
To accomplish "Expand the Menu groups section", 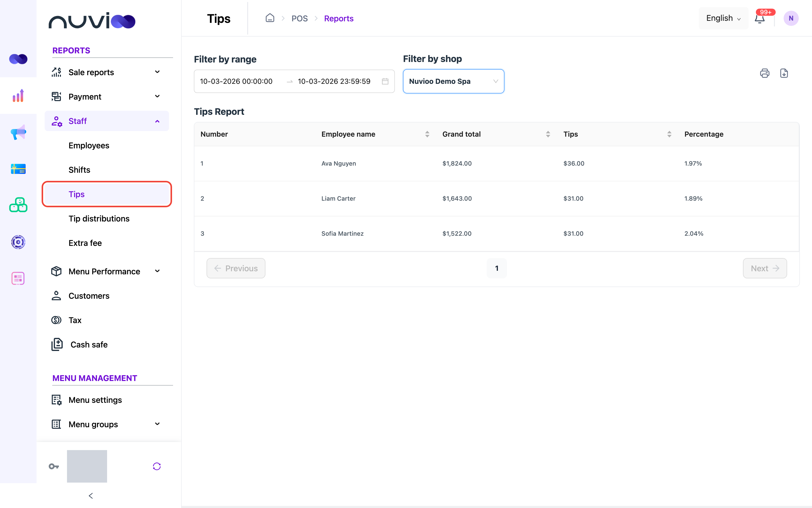I will [x=107, y=424].
